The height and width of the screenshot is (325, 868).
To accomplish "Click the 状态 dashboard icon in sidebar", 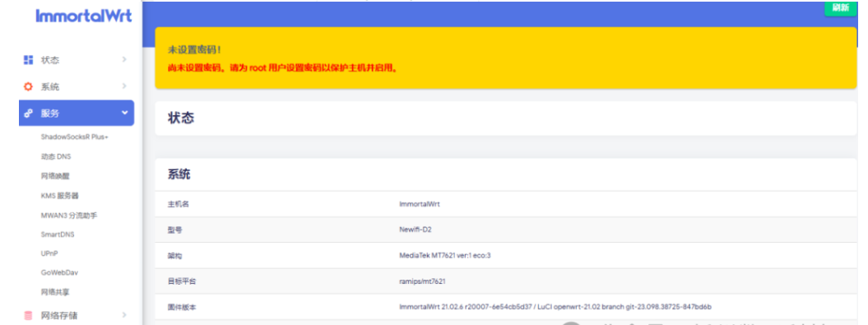I will click(x=28, y=60).
